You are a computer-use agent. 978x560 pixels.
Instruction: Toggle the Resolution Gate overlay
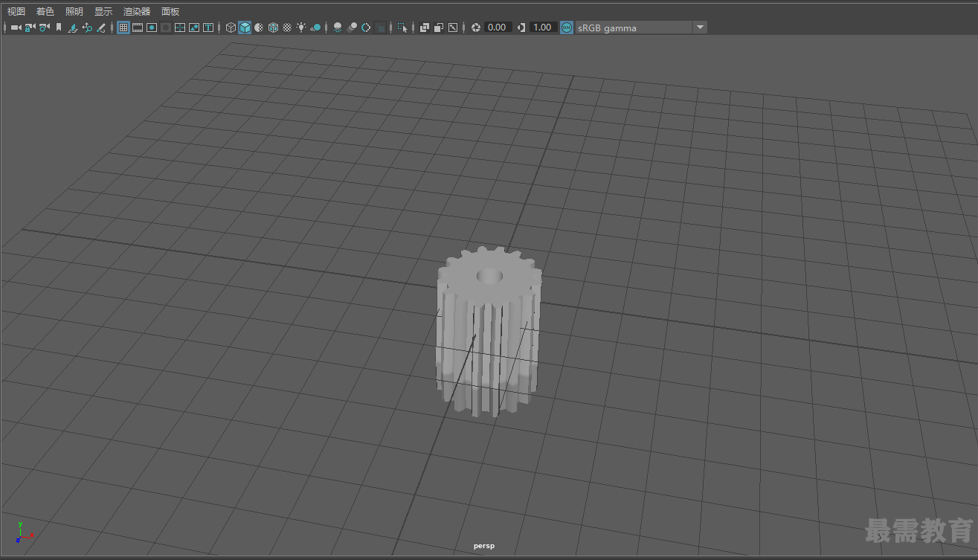152,28
